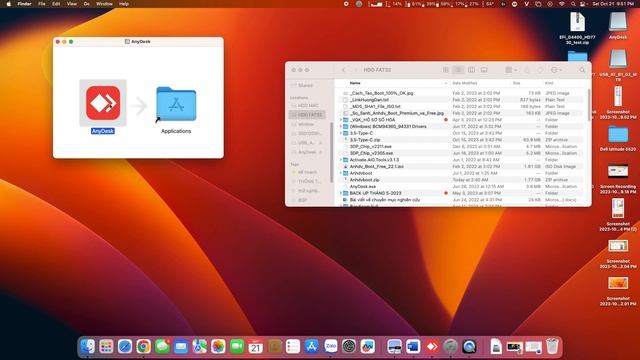Click the AnyDesk icon in the Dock
The image size is (640, 360).
point(432,347)
